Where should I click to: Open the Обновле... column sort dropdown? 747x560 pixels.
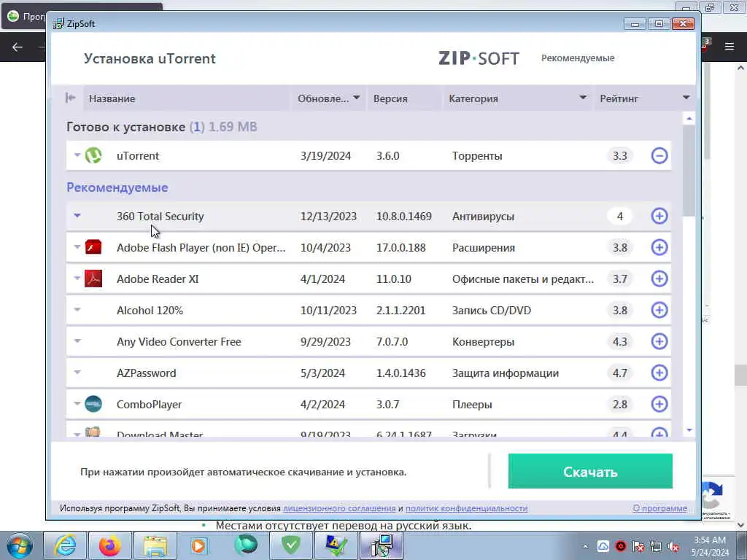pyautogui.click(x=356, y=98)
